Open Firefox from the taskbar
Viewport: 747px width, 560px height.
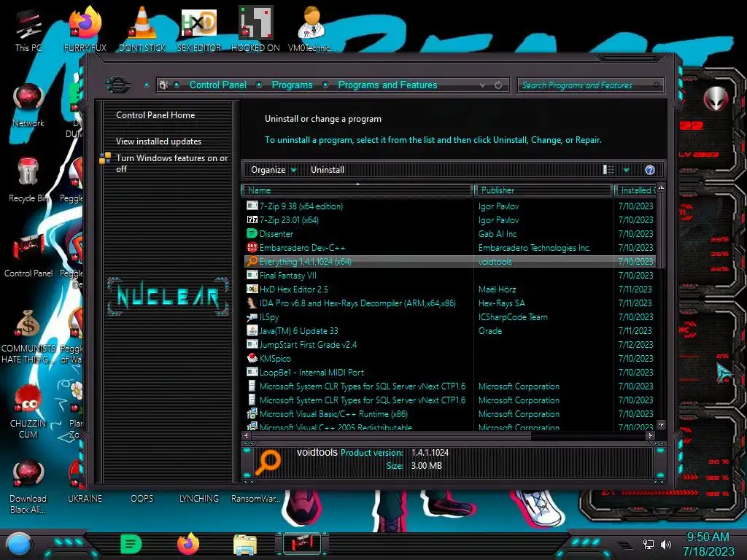(188, 544)
